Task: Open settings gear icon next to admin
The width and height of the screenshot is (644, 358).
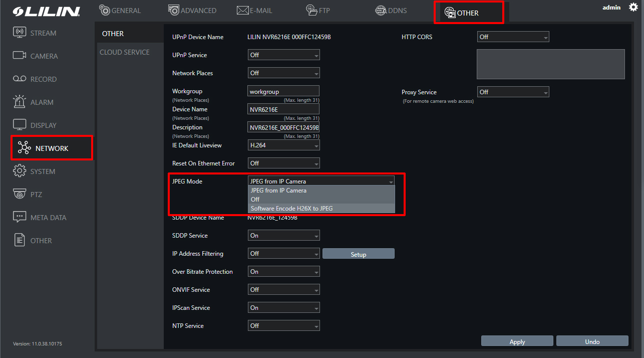Action: pos(633,8)
